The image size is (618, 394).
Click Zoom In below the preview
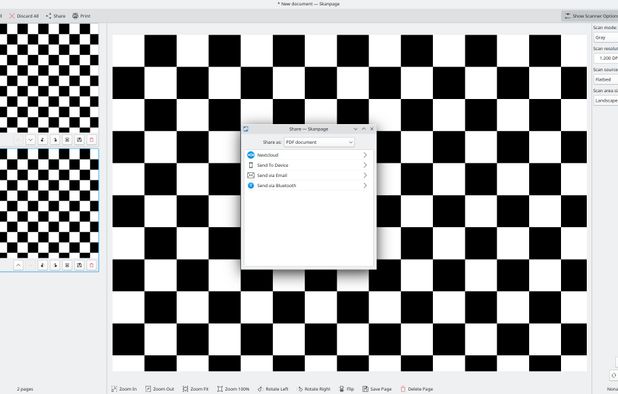[124, 389]
